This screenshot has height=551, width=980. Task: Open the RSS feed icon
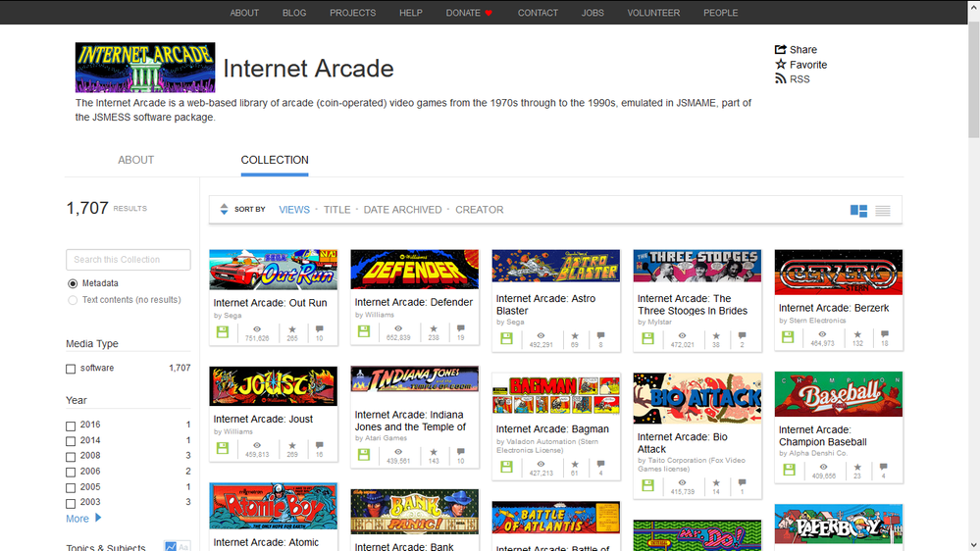coord(781,79)
